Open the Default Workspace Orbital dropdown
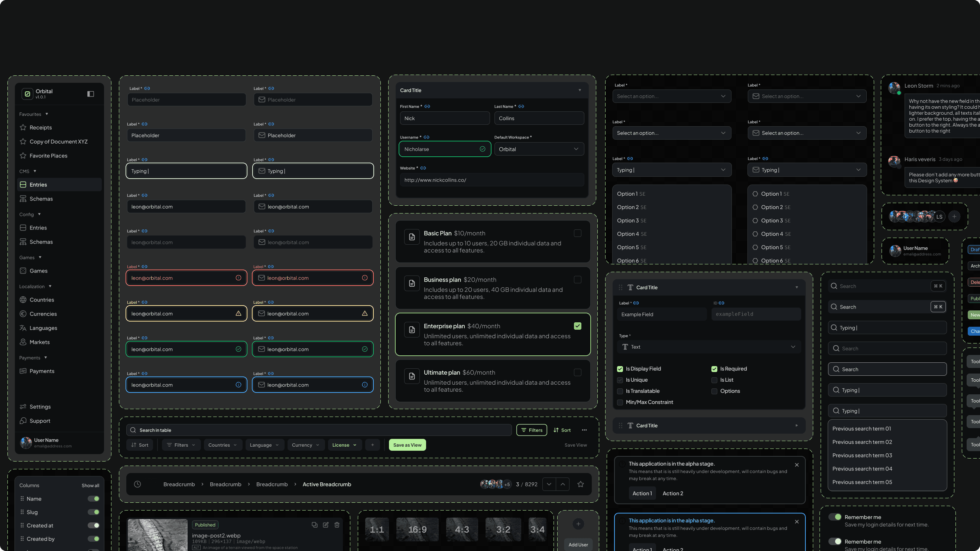The height and width of the screenshot is (551, 980). (x=539, y=149)
